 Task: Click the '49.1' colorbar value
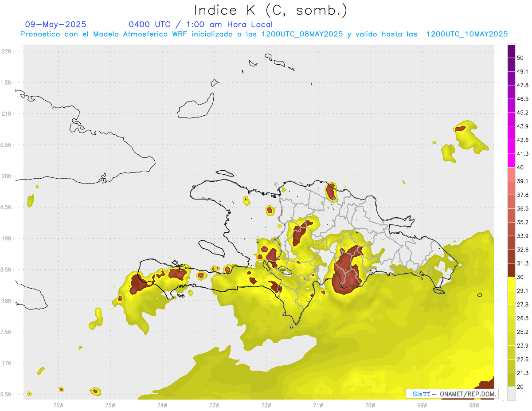(x=523, y=71)
